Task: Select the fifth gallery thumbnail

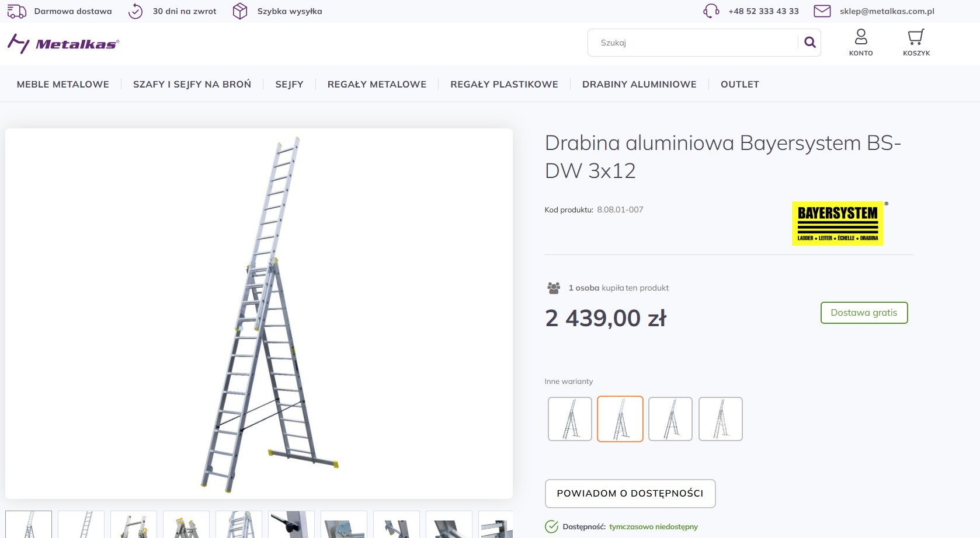Action: pos(239,524)
